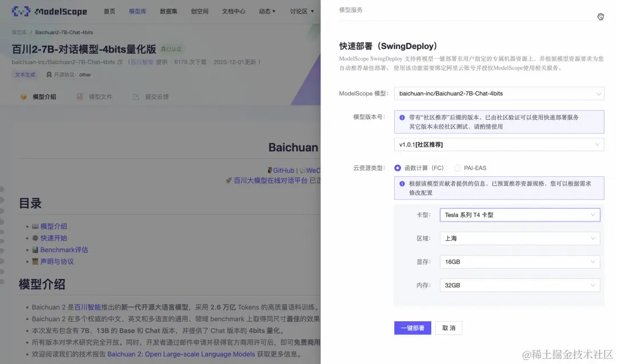Viewport: 617px width, 364px height.
Task: Click the 文本生成 task tag
Action: [25, 74]
